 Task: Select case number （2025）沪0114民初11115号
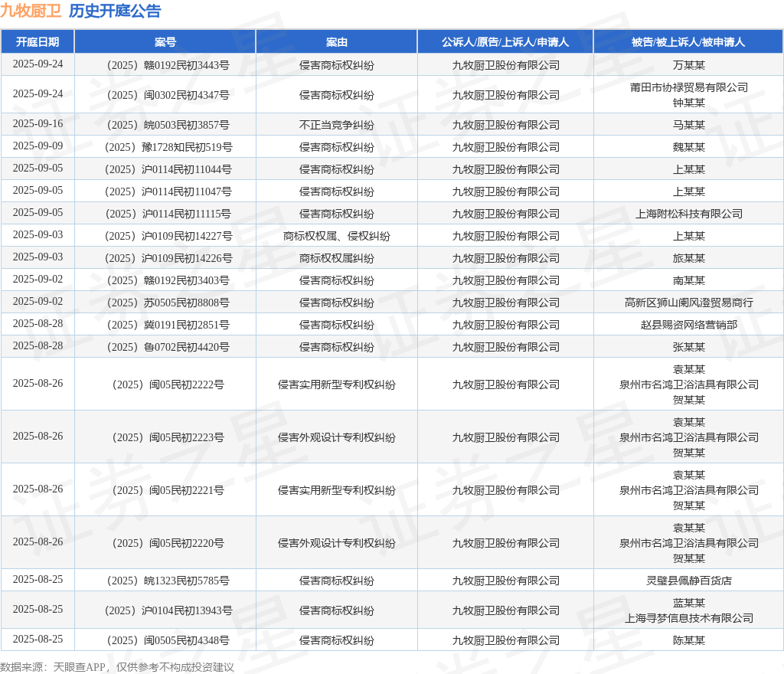tap(165, 214)
